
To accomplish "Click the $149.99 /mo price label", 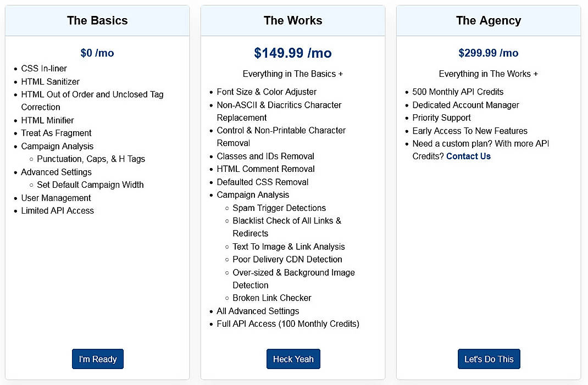I will coord(293,53).
